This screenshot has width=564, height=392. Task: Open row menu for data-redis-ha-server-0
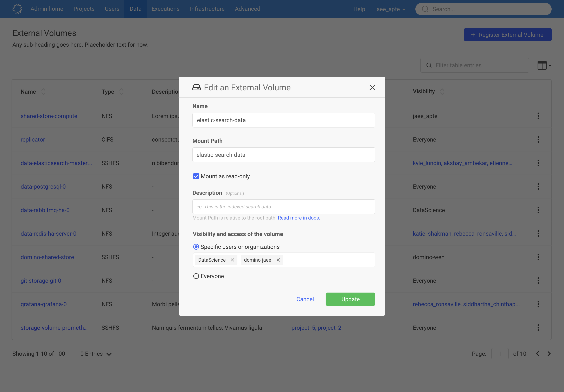click(538, 234)
